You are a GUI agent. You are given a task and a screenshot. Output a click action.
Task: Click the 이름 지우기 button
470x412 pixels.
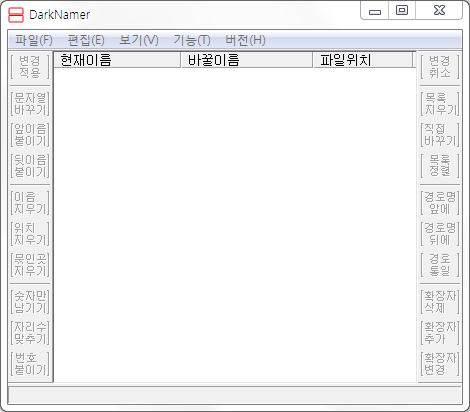(x=30, y=203)
